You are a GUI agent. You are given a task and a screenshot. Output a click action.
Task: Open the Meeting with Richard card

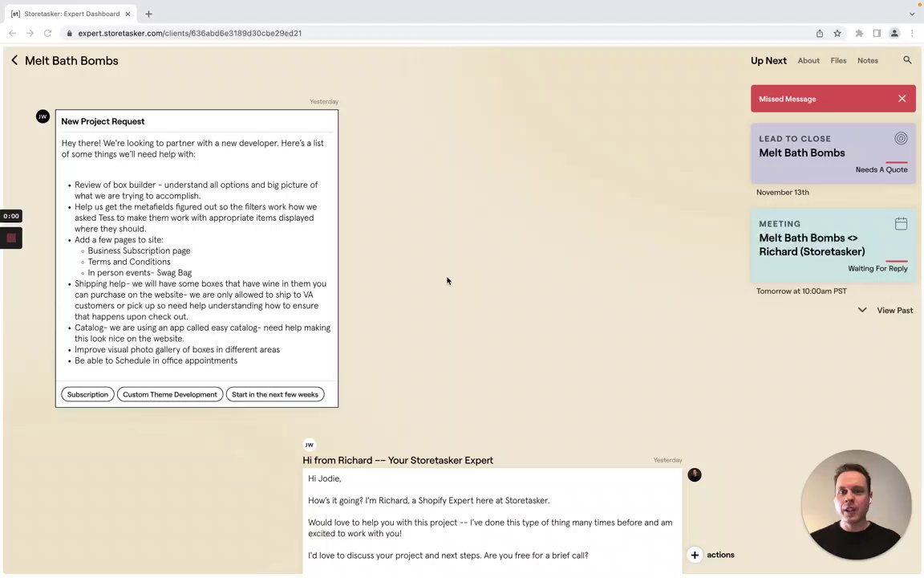pyautogui.click(x=833, y=246)
